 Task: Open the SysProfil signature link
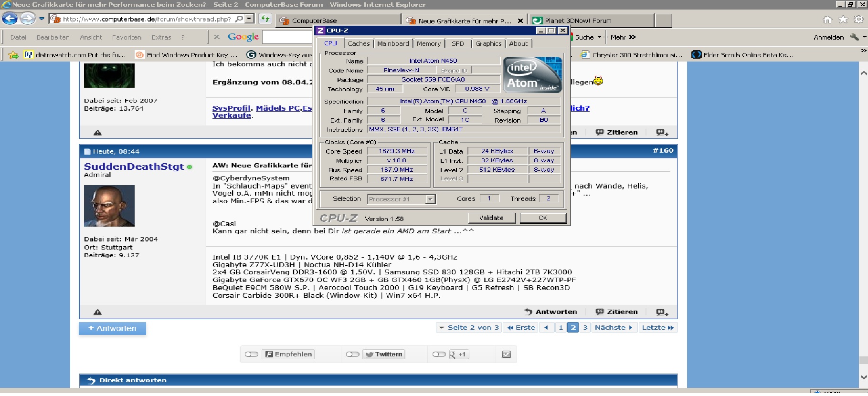(231, 108)
